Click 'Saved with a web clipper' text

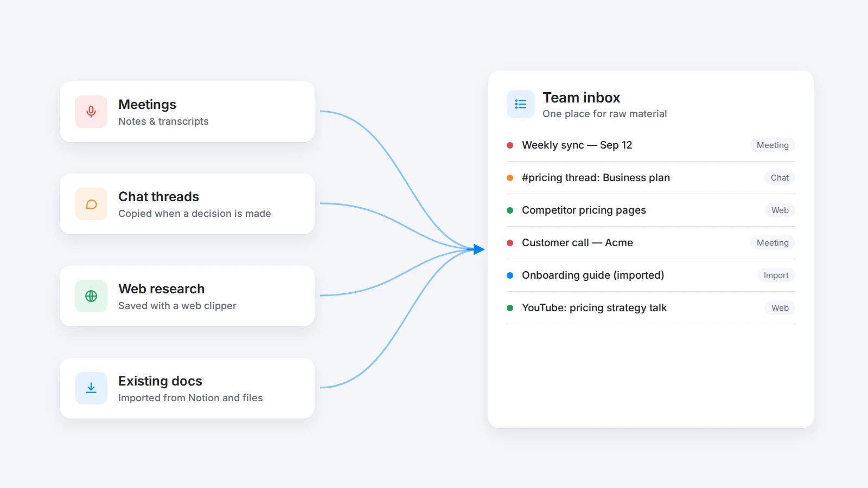click(177, 306)
